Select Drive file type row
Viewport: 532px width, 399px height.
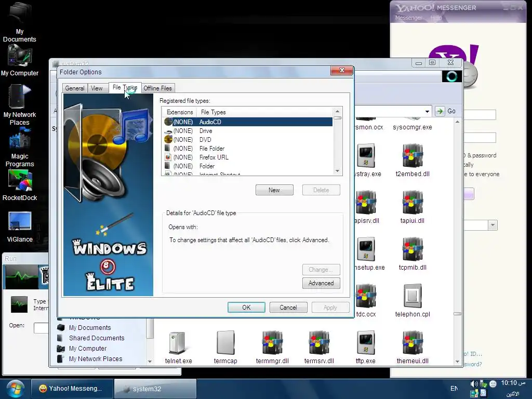pos(247,130)
